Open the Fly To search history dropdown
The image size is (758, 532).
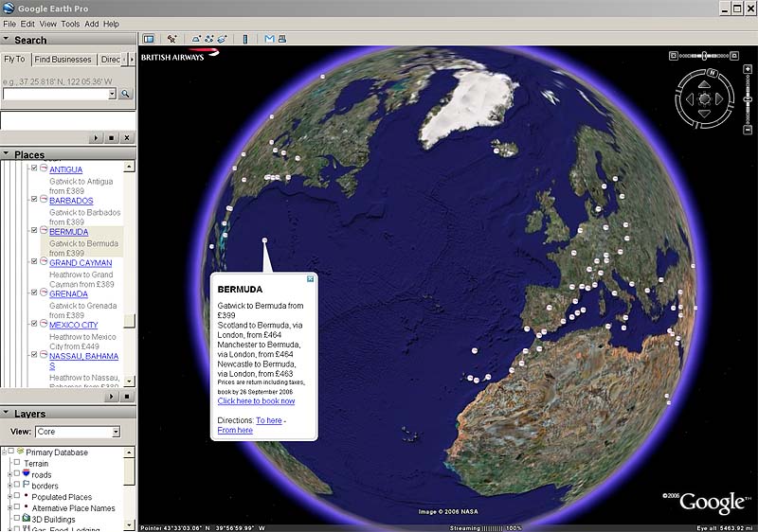tap(112, 94)
